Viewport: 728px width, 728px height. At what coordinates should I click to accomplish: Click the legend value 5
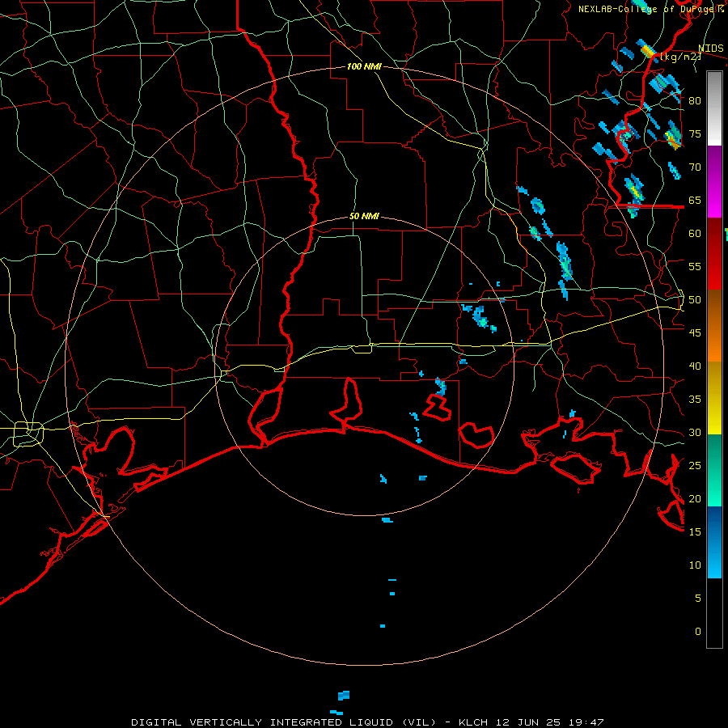click(698, 599)
